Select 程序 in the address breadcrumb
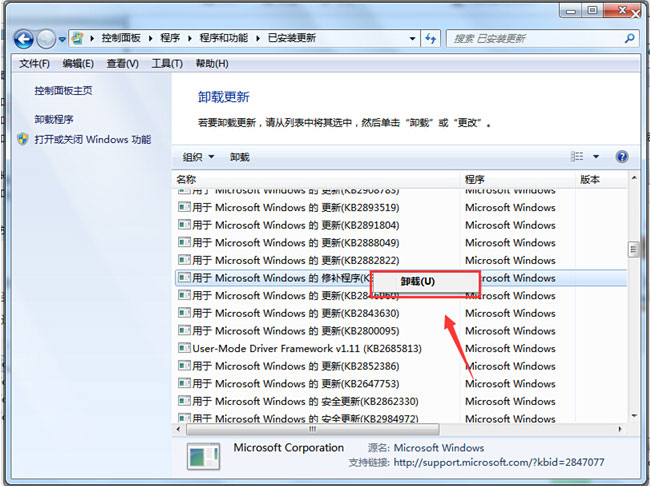The width and height of the screenshot is (650, 486). click(170, 38)
